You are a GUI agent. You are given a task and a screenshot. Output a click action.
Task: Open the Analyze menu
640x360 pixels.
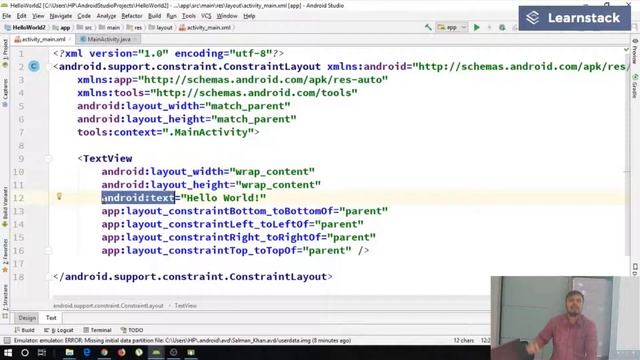click(x=106, y=16)
